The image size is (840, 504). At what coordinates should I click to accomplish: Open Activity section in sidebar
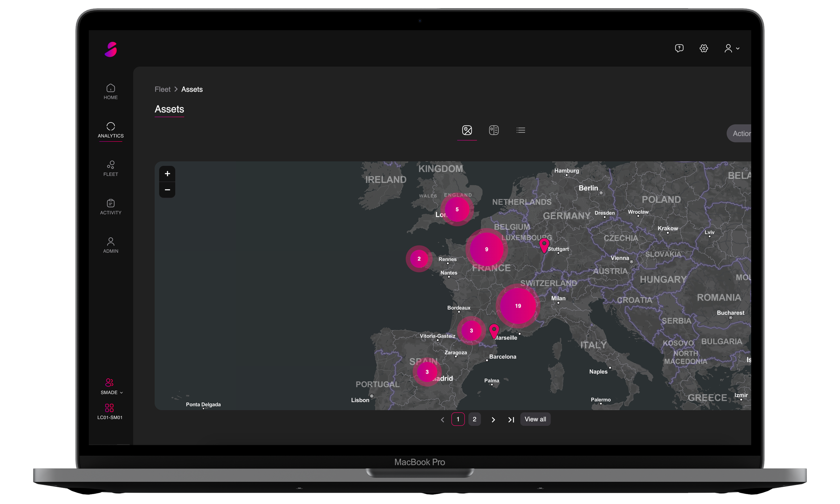111,207
